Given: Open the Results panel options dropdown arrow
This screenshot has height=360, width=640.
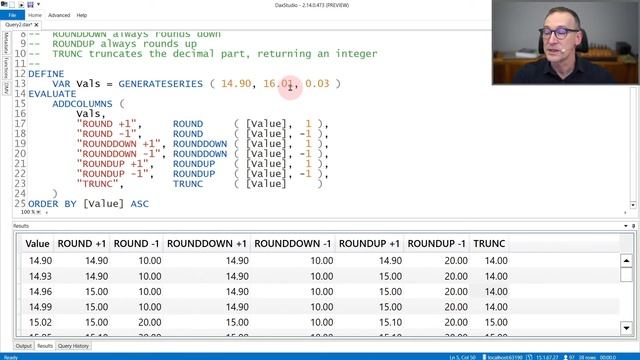Looking at the screenshot, I should (x=626, y=226).
